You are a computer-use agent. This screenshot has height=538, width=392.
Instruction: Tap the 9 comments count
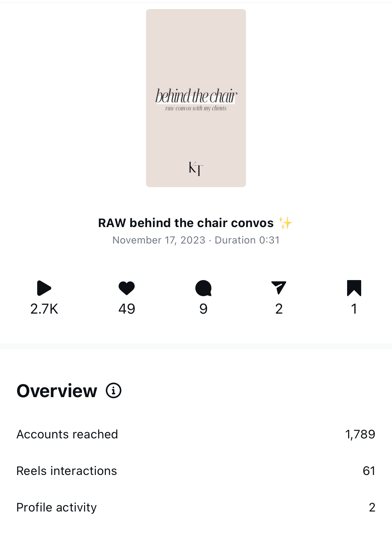click(203, 309)
